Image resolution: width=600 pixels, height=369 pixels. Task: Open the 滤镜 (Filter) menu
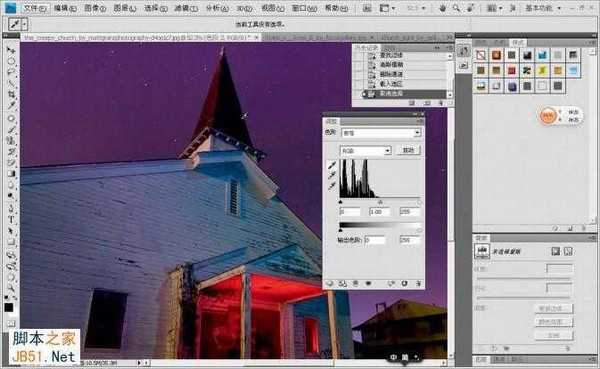(186, 8)
